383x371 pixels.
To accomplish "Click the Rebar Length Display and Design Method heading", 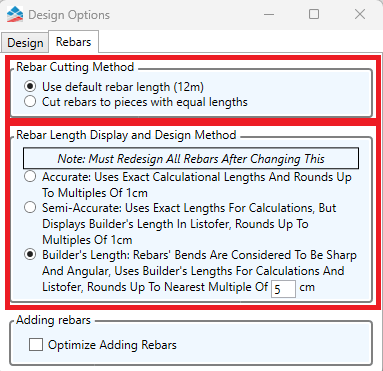I will click(126, 135).
